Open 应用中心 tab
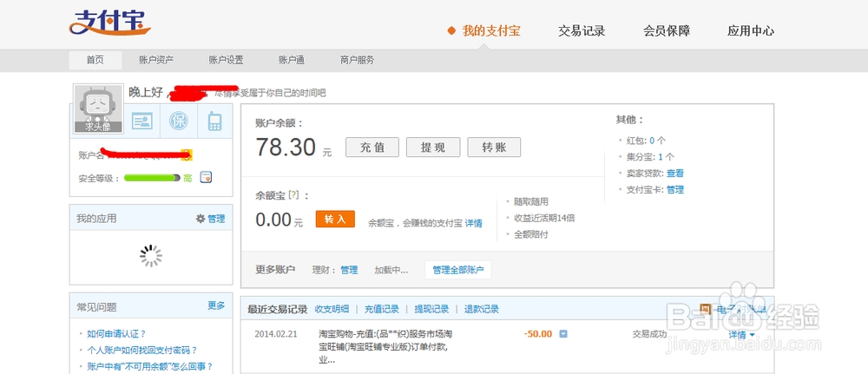 coord(751,30)
